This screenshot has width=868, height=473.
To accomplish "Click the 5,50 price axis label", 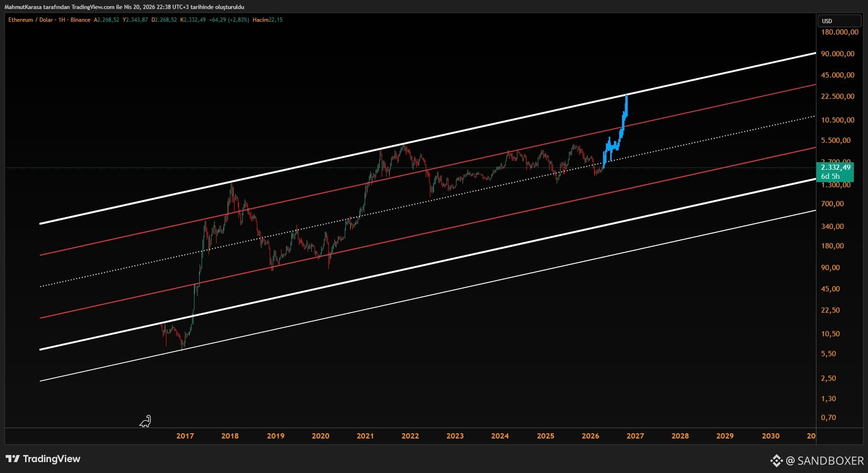I will point(829,353).
